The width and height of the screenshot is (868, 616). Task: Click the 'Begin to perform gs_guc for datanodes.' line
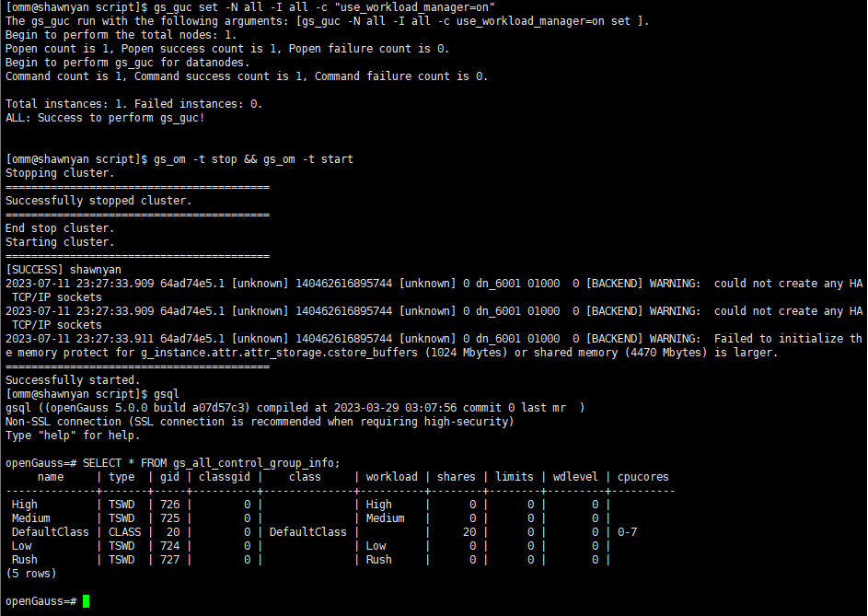[x=127, y=63]
